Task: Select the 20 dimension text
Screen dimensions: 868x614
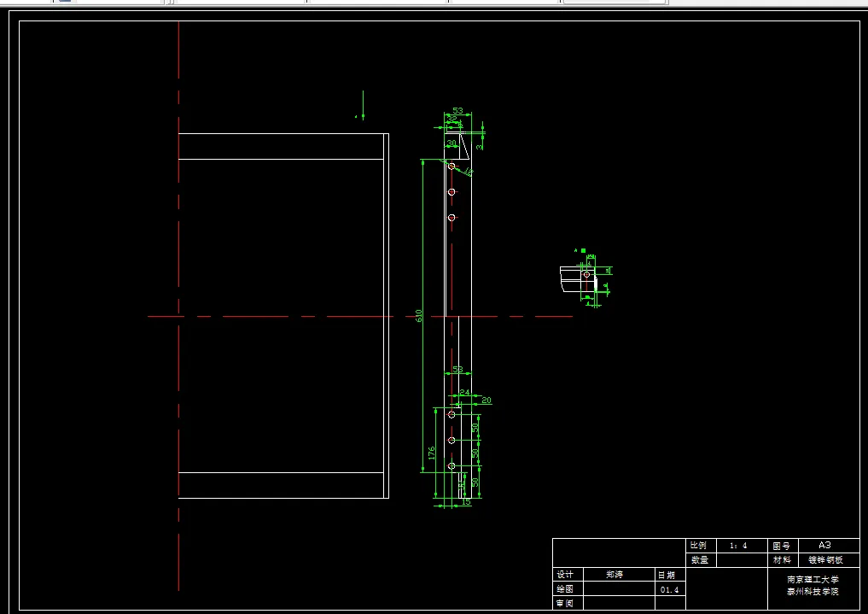Action: click(x=486, y=401)
